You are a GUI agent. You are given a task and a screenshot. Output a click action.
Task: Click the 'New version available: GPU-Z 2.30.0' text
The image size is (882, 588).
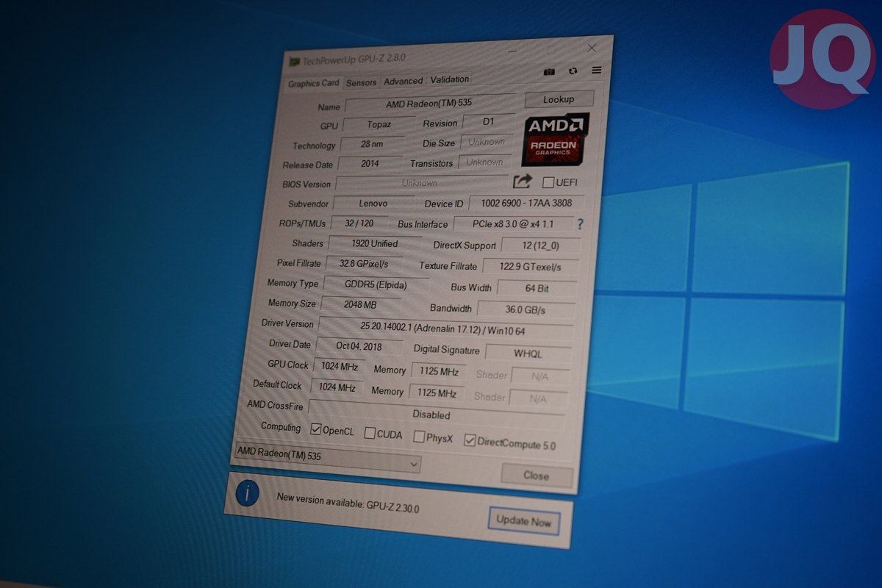click(x=347, y=502)
